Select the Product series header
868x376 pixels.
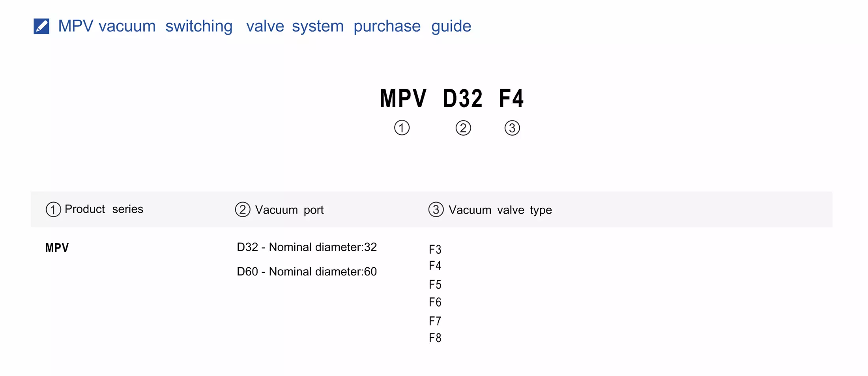coord(104,209)
